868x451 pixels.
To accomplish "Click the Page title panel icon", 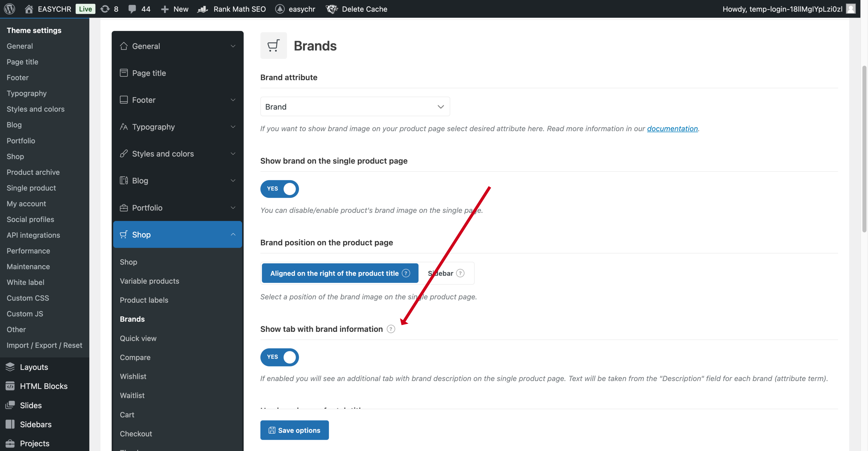I will pos(124,73).
